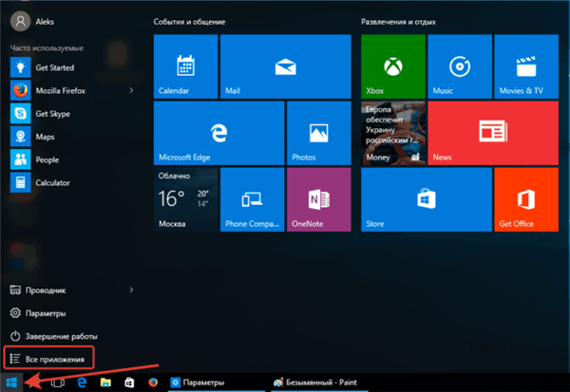This screenshot has height=392, width=570.
Task: Launch the OneNote tile
Action: (319, 199)
